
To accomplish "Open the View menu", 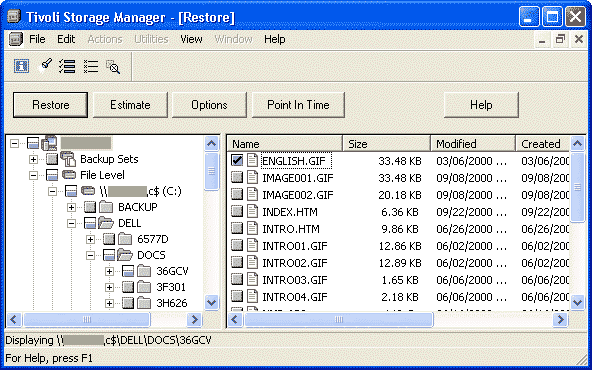I will coord(191,39).
